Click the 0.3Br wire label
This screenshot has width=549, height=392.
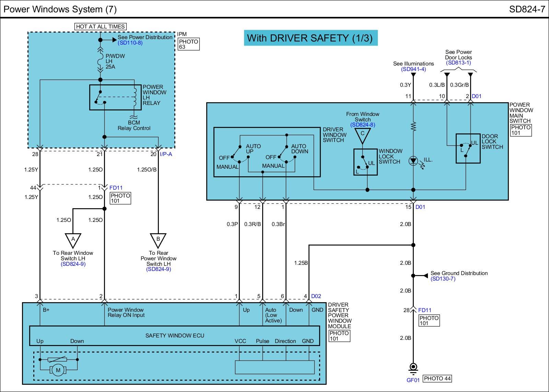278,224
